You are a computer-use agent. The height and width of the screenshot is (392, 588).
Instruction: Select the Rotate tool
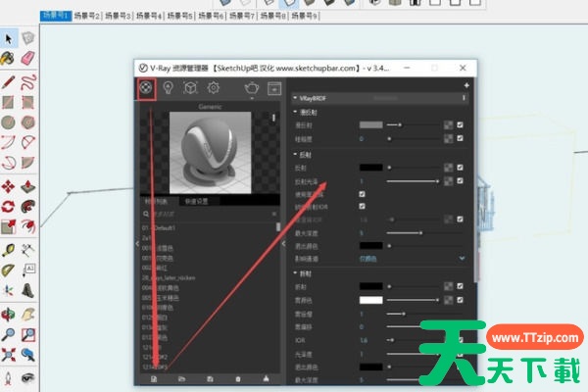[x=8, y=207]
